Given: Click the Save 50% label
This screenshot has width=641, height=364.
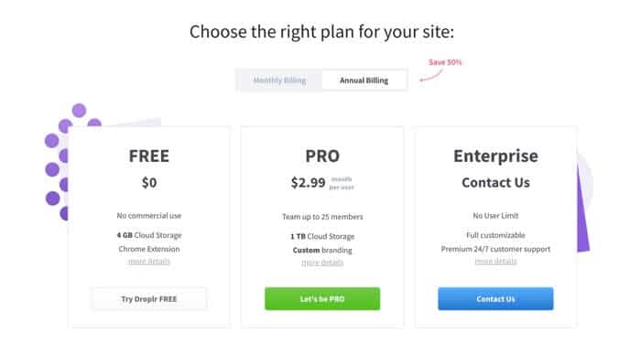Looking at the screenshot, I should [x=445, y=62].
